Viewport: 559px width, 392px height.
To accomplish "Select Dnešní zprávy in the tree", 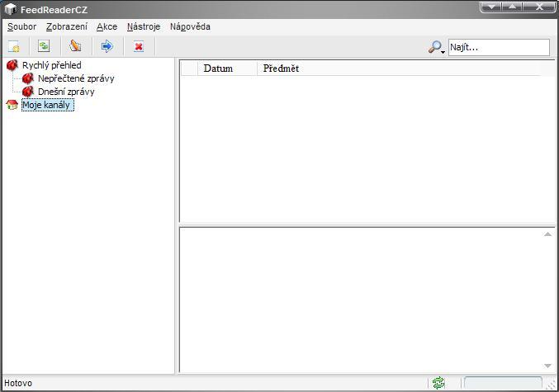I will (66, 92).
